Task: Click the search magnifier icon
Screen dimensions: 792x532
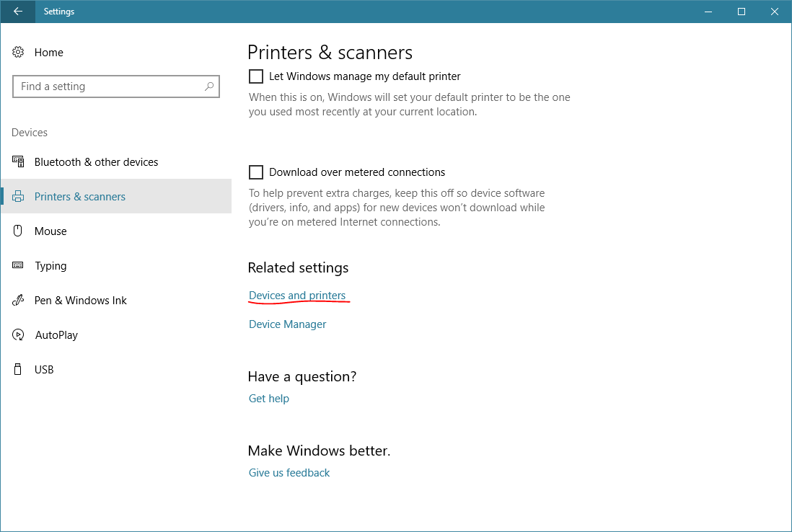Action: point(208,87)
